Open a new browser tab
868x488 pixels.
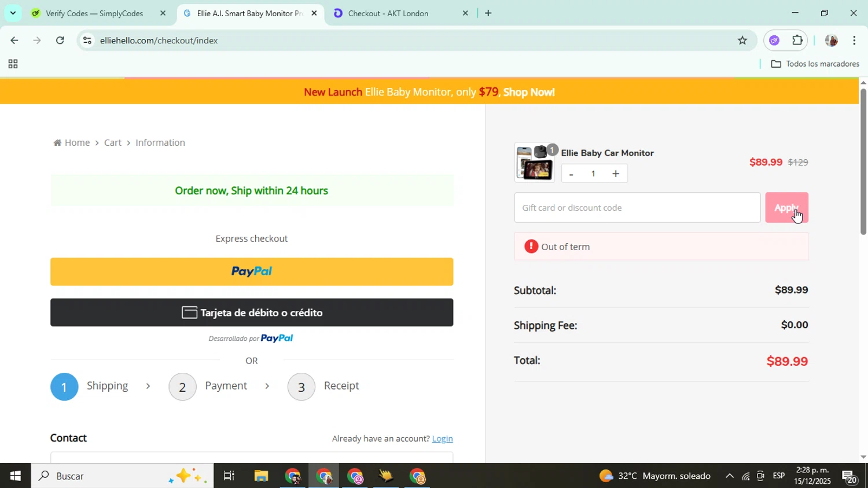[x=488, y=13]
